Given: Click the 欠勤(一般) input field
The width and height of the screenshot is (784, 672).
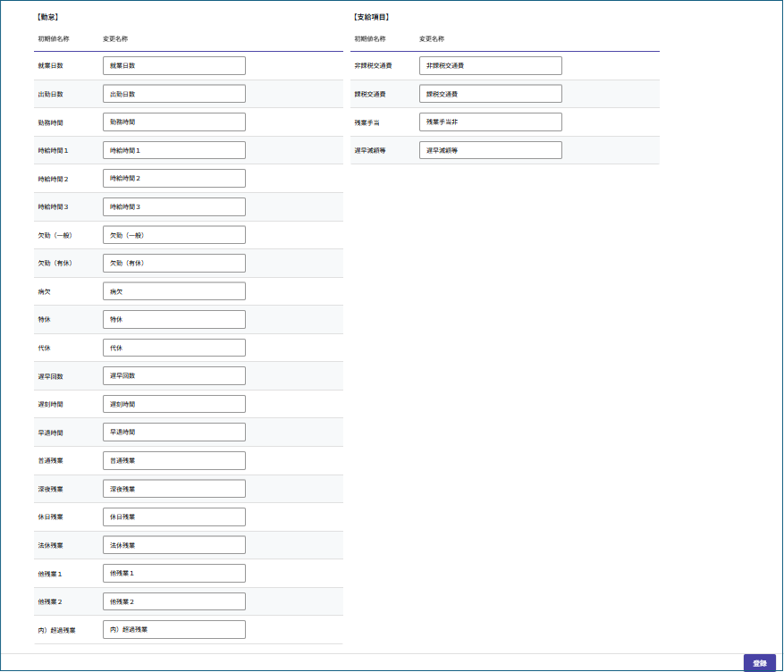Looking at the screenshot, I should tap(173, 235).
